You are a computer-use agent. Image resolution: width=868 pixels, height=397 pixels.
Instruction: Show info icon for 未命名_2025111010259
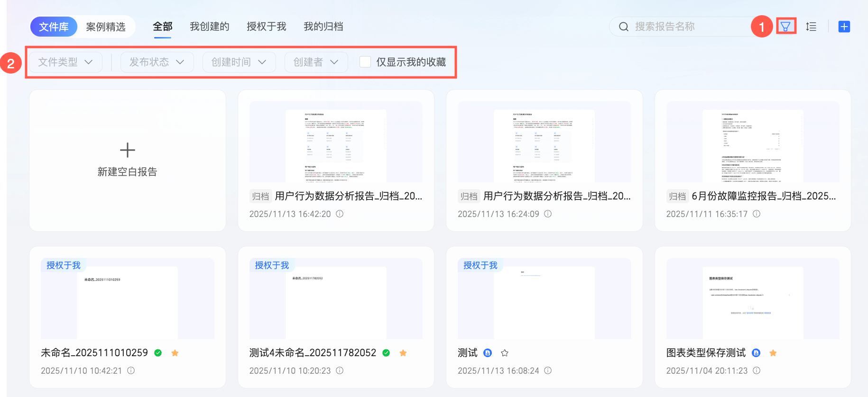pyautogui.click(x=131, y=370)
